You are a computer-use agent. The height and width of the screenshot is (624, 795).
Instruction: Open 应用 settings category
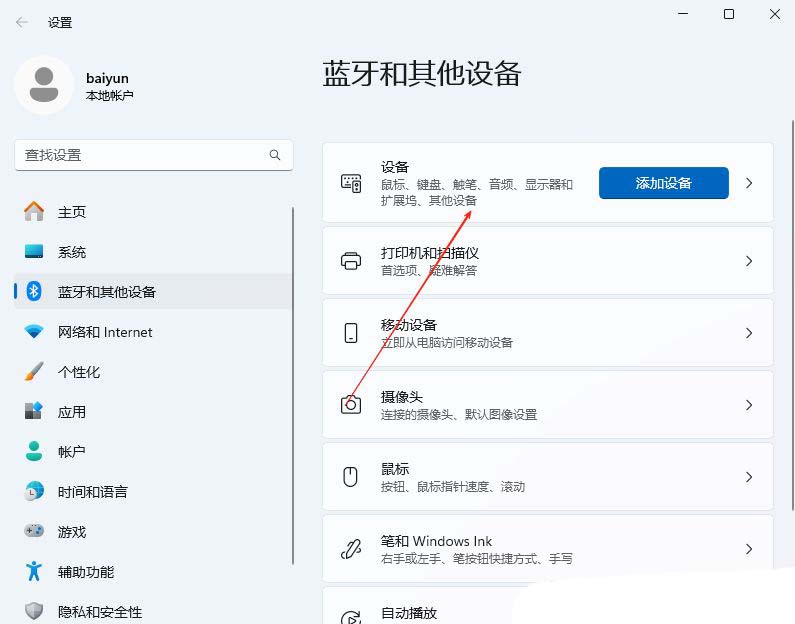(x=153, y=411)
